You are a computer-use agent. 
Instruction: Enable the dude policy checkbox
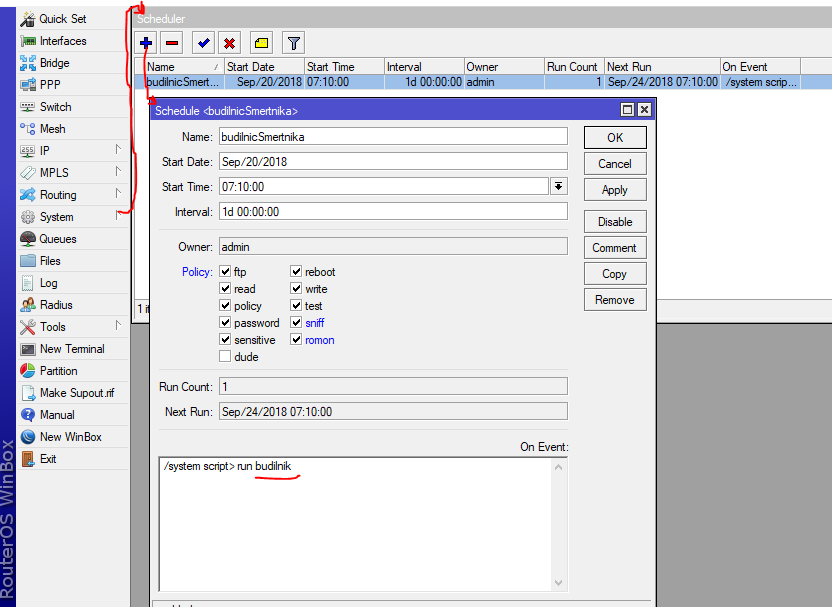(x=226, y=357)
